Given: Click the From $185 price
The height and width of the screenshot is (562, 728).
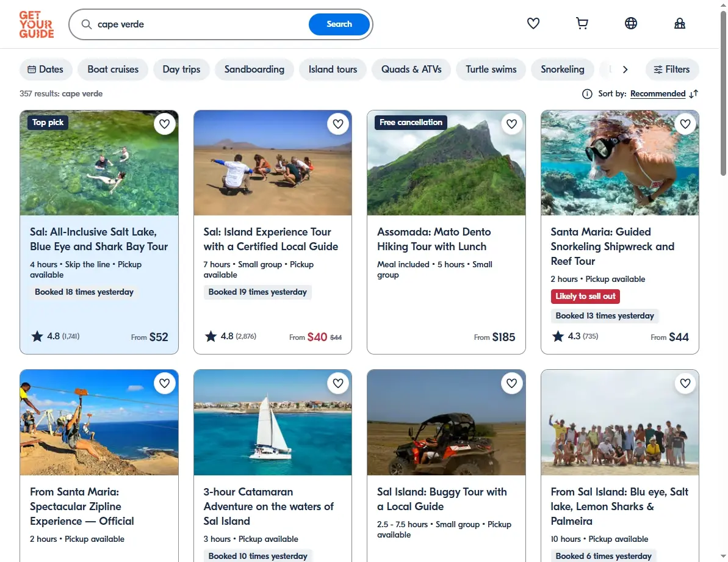Looking at the screenshot, I should [x=494, y=337].
